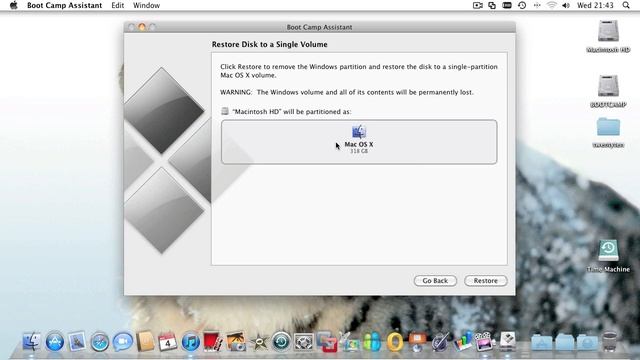
Task: Open Boot Camp Assistant icon in Dock
Action: [508, 342]
